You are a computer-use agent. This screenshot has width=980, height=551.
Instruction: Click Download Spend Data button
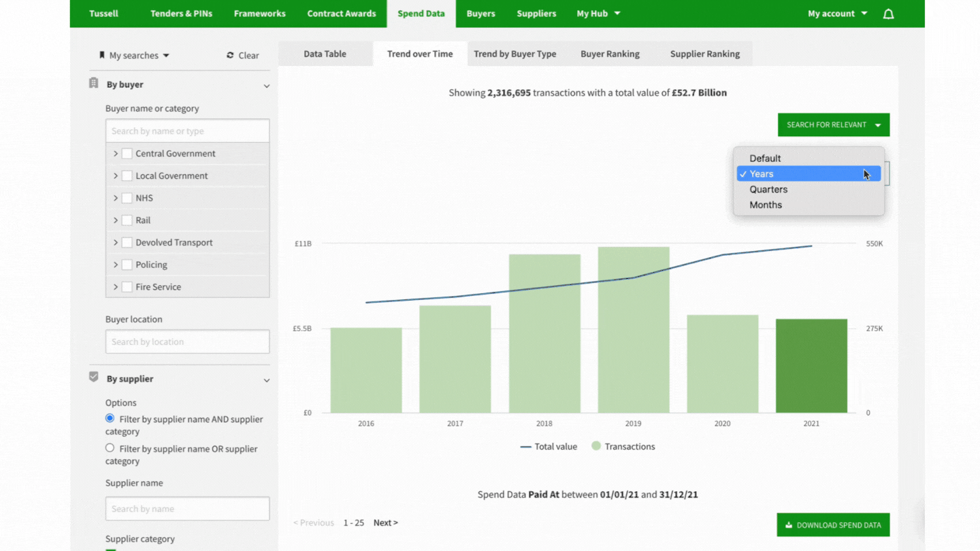click(833, 524)
